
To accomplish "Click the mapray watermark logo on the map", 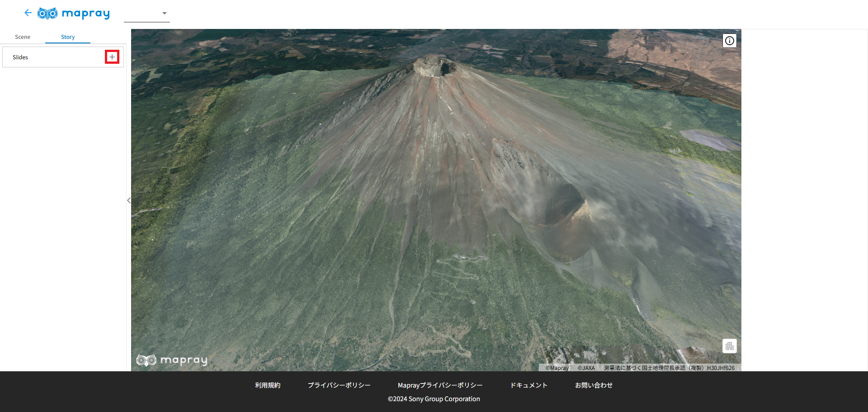I will tap(172, 360).
